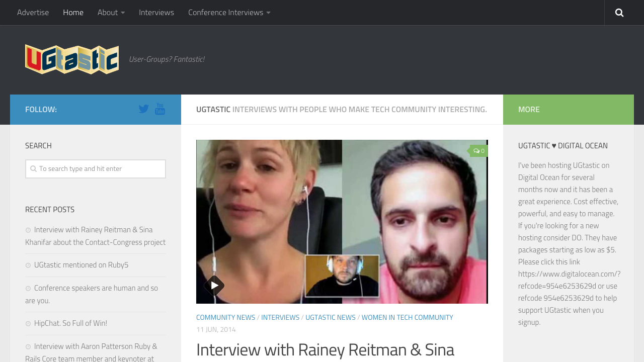The height and width of the screenshot is (362, 644).
Task: Click the 'UGtastic ♥ Digital Ocean' heading
Action: click(x=563, y=146)
